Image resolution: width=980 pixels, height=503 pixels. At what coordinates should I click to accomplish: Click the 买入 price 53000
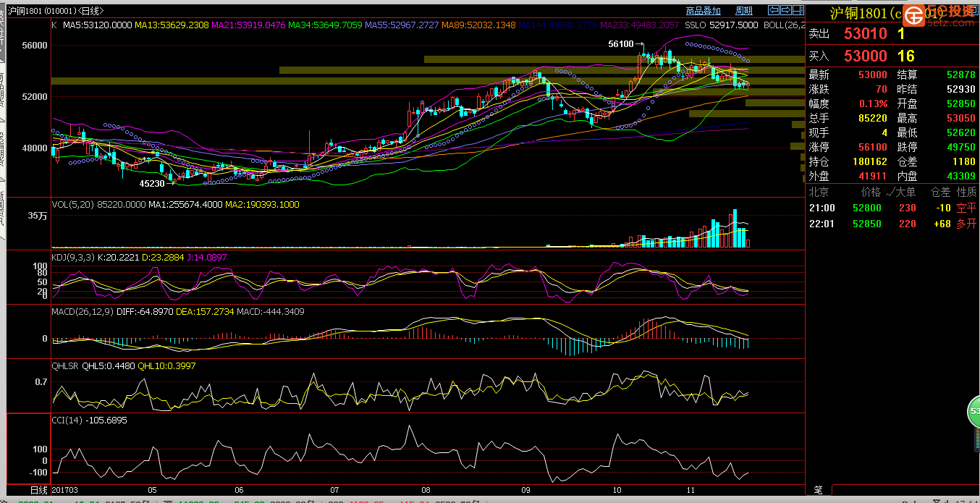pyautogui.click(x=865, y=56)
